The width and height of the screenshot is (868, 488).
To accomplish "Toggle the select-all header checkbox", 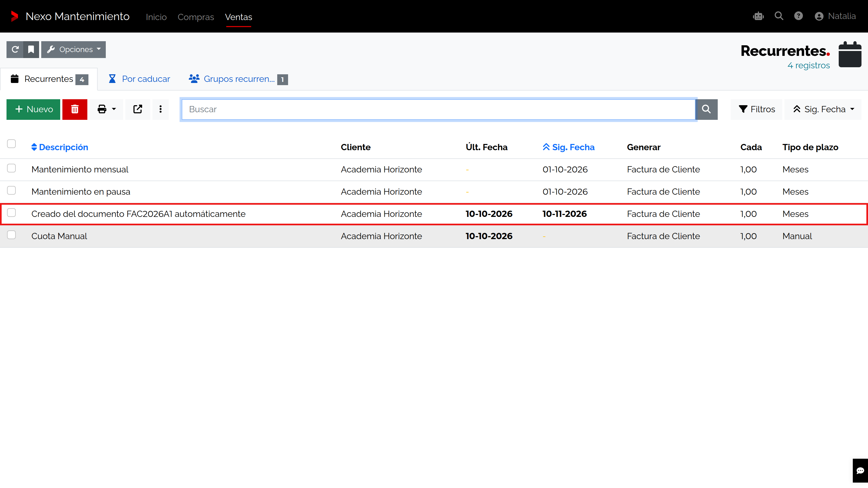I will pyautogui.click(x=11, y=144).
